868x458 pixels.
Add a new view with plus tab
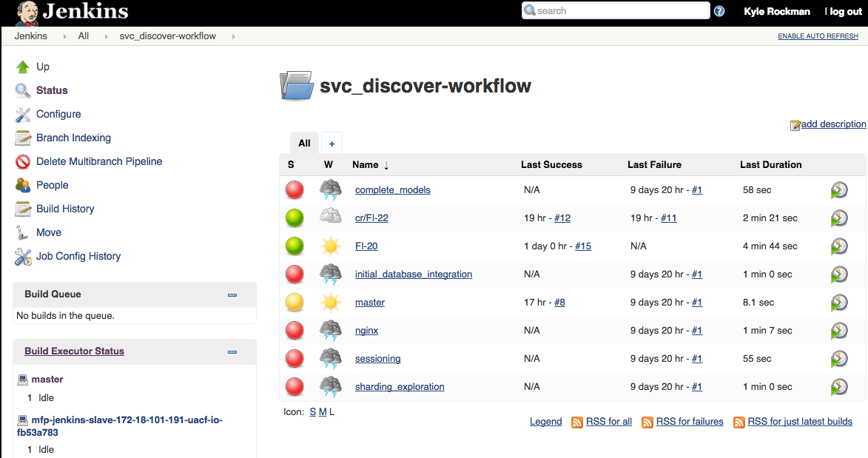tap(332, 144)
